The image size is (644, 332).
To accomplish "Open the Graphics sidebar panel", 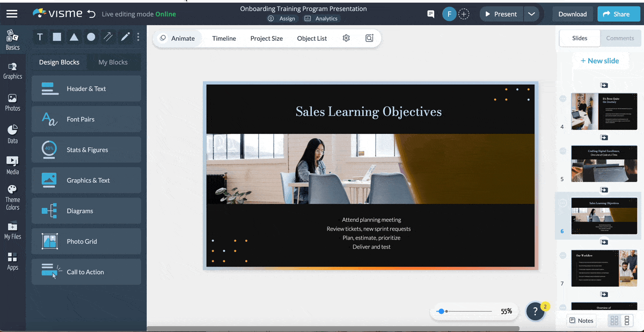I will click(12, 70).
